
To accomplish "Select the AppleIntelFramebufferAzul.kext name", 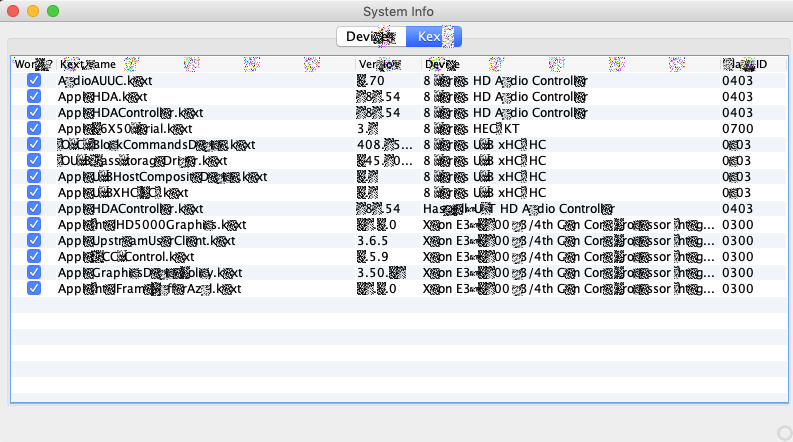I will [x=149, y=289].
